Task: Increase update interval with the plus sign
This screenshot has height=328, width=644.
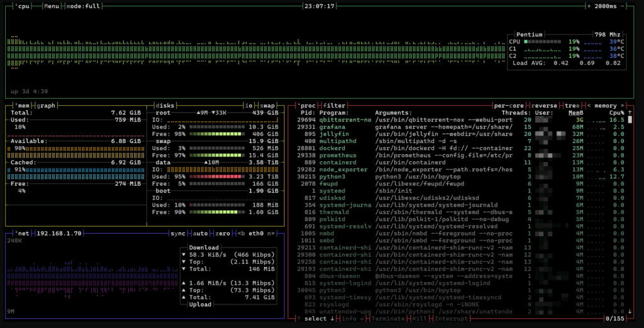Action: click(589, 6)
